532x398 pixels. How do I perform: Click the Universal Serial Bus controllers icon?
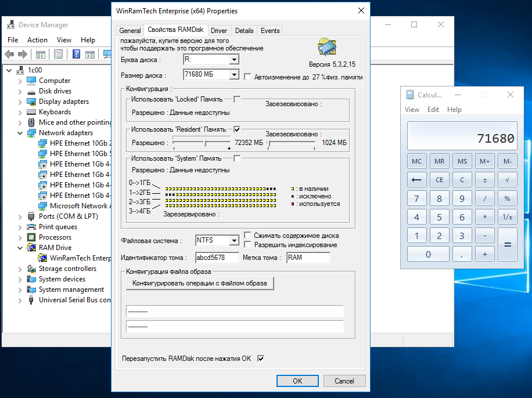31,300
